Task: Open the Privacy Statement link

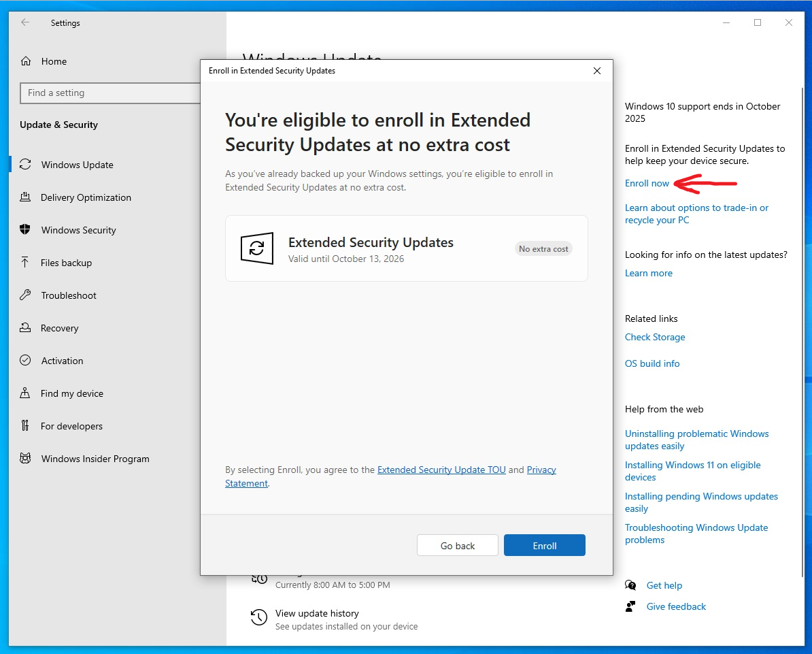Action: (x=541, y=470)
